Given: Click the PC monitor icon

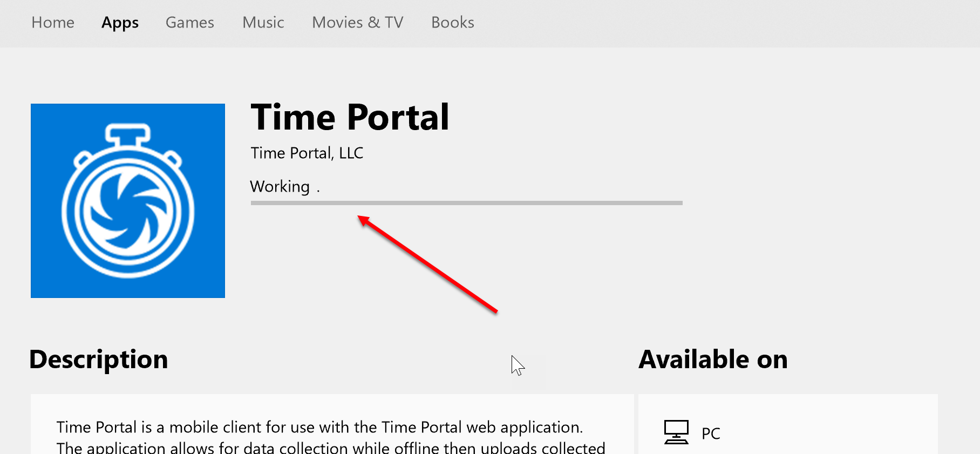Looking at the screenshot, I should click(676, 432).
